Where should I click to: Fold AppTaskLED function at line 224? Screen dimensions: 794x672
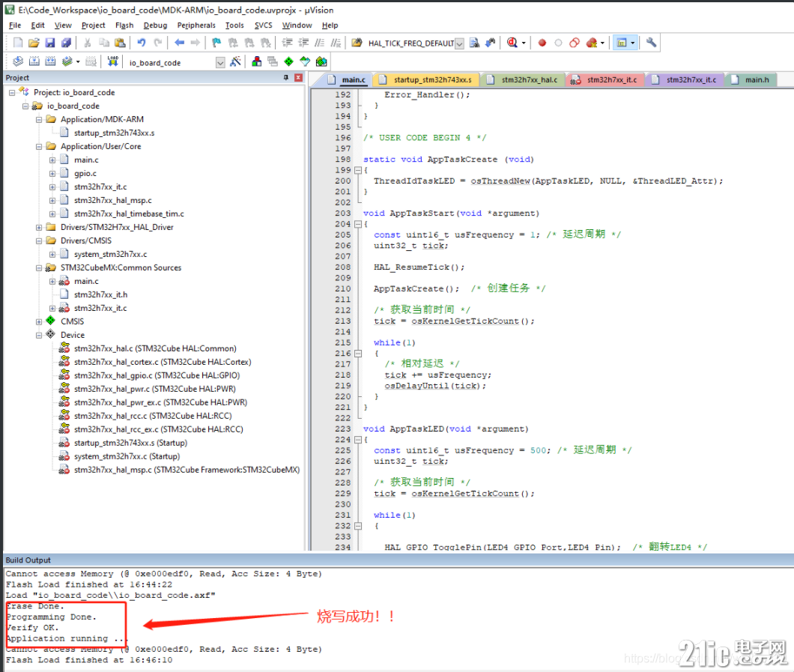pyautogui.click(x=358, y=440)
